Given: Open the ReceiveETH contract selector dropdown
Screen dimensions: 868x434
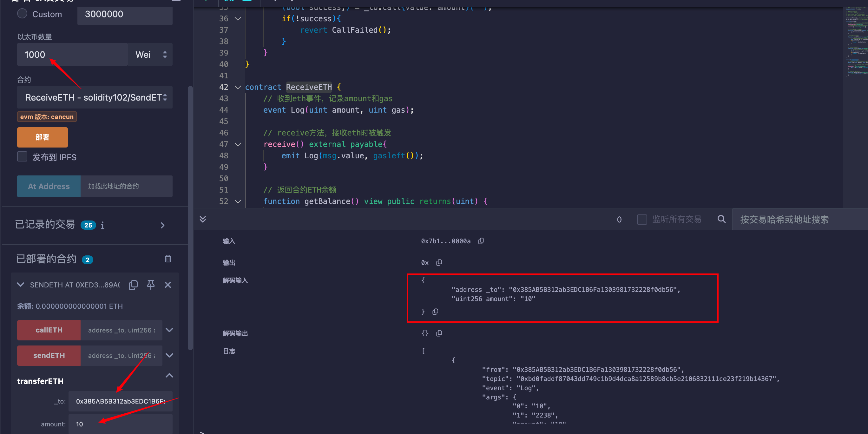Looking at the screenshot, I should tap(95, 97).
